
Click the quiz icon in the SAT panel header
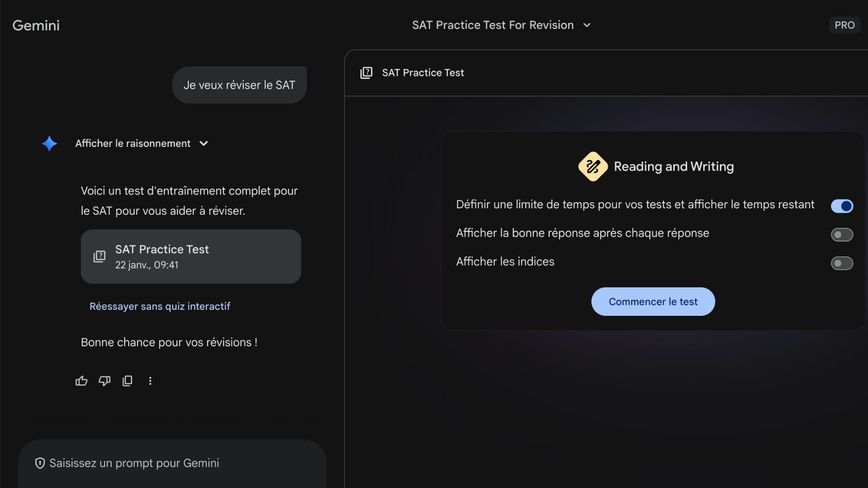pyautogui.click(x=366, y=73)
